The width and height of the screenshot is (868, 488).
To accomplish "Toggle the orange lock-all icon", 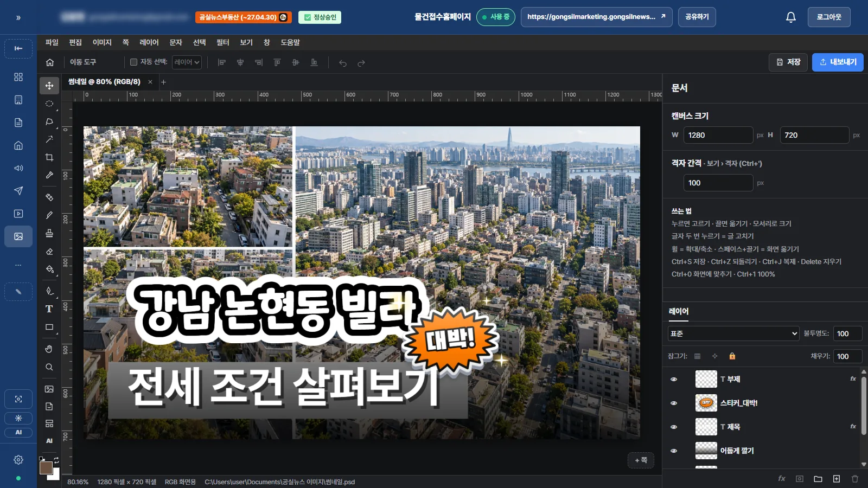I will (732, 356).
